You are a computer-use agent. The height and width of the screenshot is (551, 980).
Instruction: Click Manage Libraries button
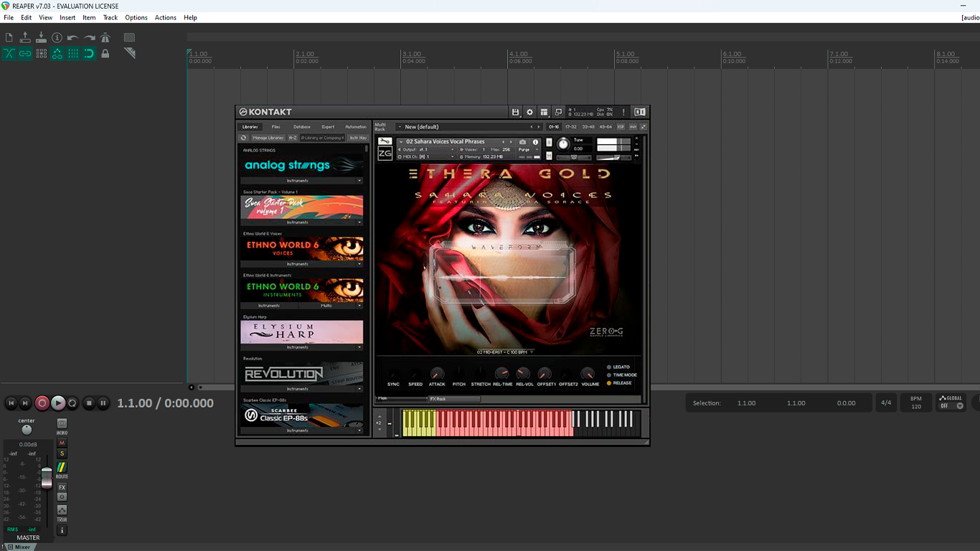tap(268, 138)
